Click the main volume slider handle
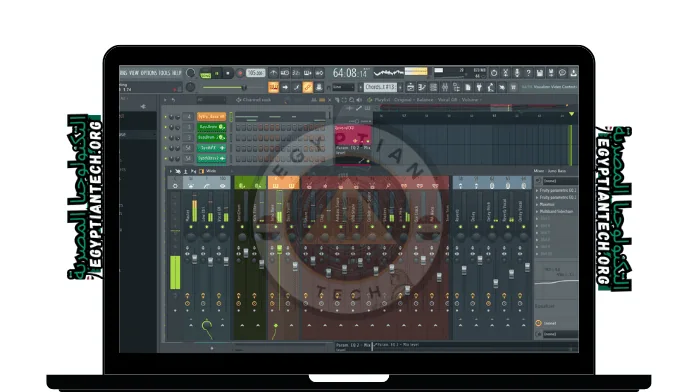This screenshot has width=698, height=392. coord(244,88)
